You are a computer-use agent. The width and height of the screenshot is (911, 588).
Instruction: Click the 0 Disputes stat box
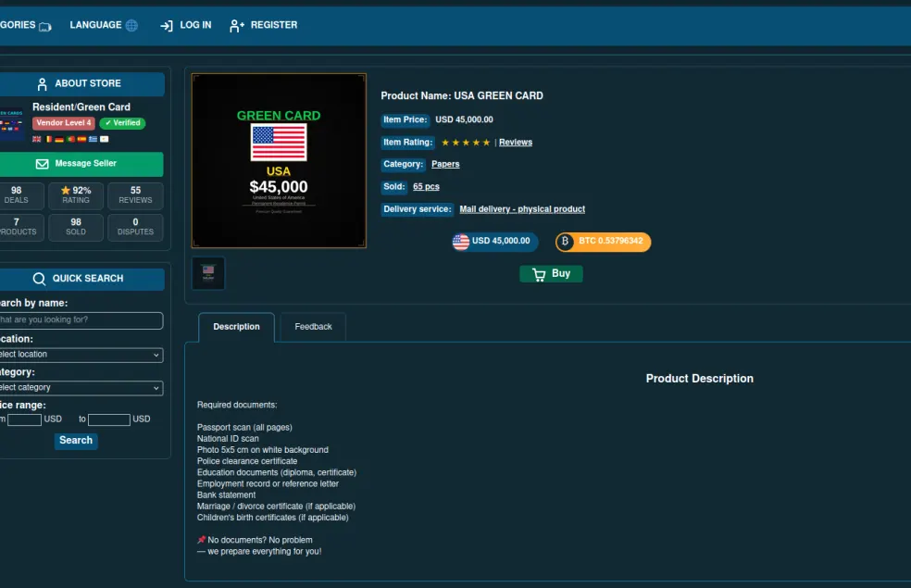pyautogui.click(x=135, y=227)
